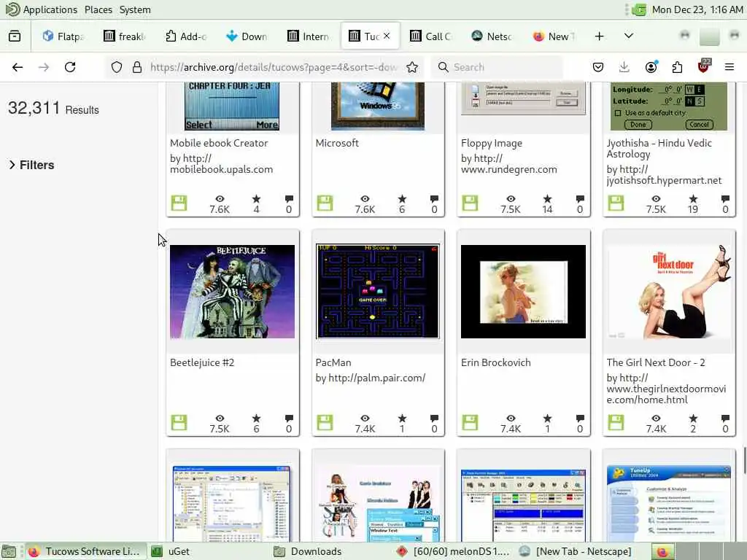Switch to Downloads window in taskbar
This screenshot has width=747, height=560.
click(x=332, y=551)
